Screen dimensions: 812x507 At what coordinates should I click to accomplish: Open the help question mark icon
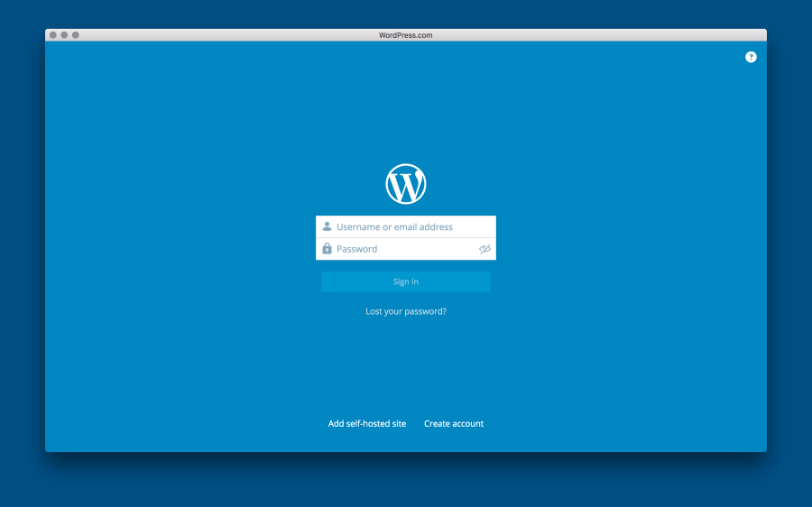[751, 57]
